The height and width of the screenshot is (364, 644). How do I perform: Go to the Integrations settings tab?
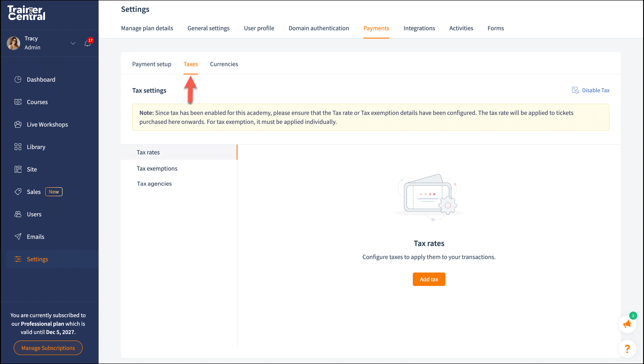click(x=419, y=28)
